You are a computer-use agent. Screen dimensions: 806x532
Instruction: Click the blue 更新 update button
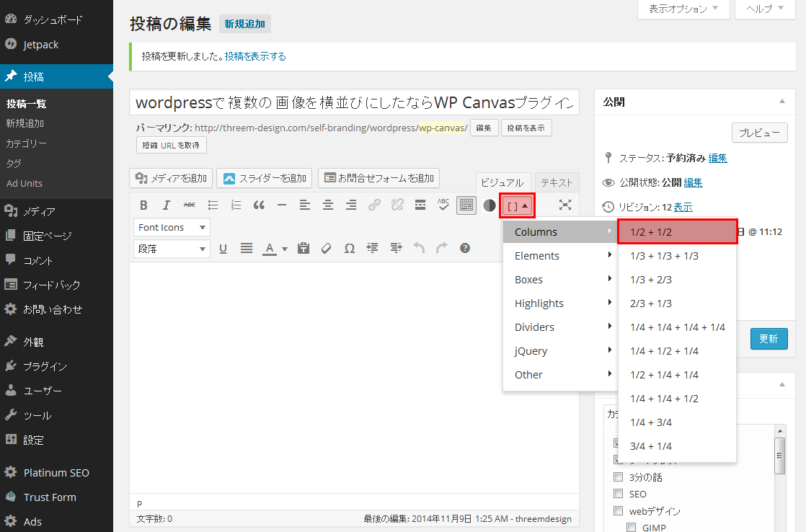[769, 339]
